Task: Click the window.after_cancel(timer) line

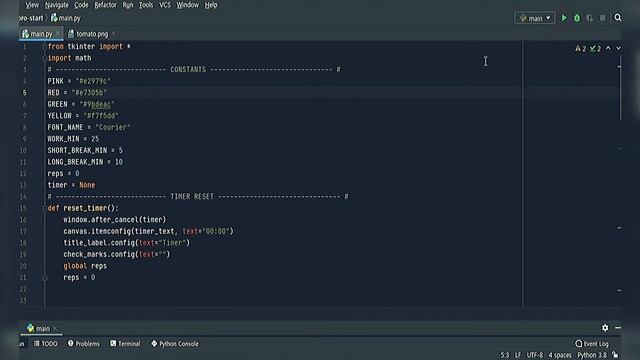Action: click(x=115, y=220)
